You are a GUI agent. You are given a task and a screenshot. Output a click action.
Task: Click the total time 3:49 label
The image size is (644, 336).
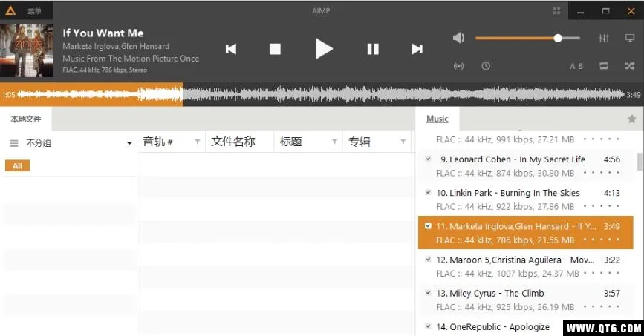click(634, 95)
